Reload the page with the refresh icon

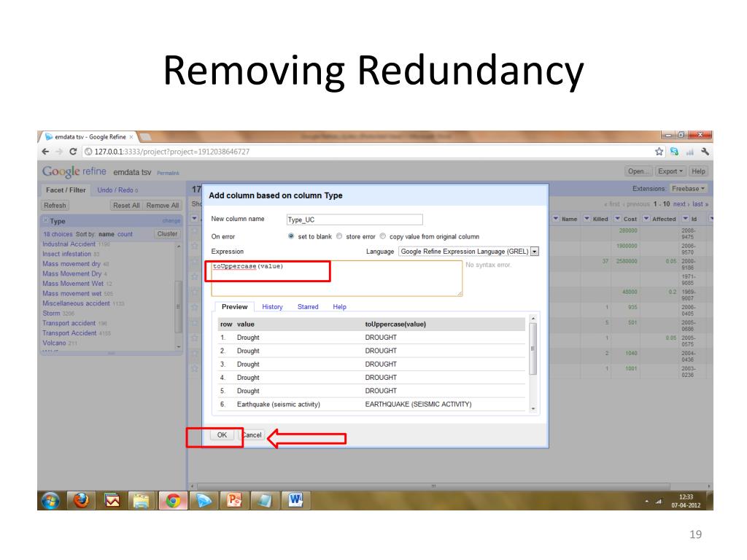pos(73,152)
